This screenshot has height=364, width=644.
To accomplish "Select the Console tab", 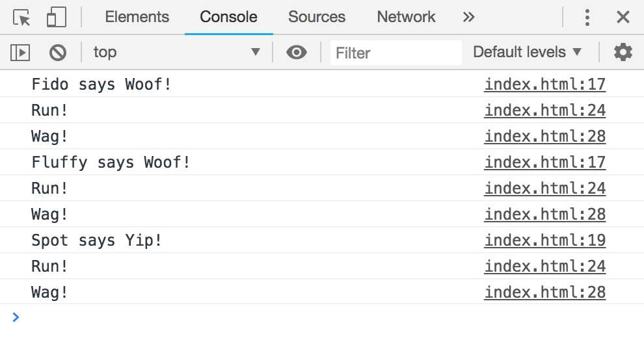I will [x=228, y=18].
